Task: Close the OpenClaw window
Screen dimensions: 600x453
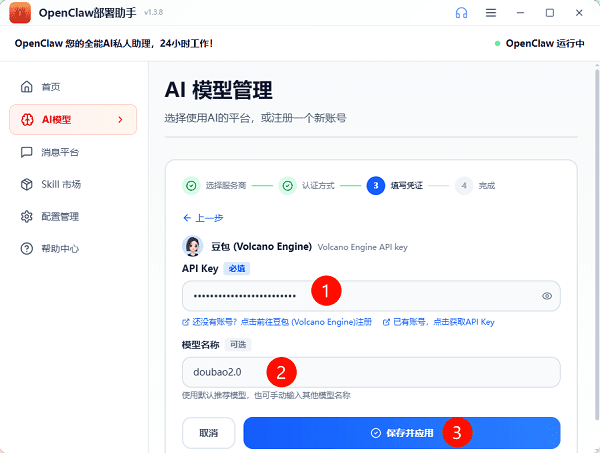Action: pyautogui.click(x=579, y=13)
